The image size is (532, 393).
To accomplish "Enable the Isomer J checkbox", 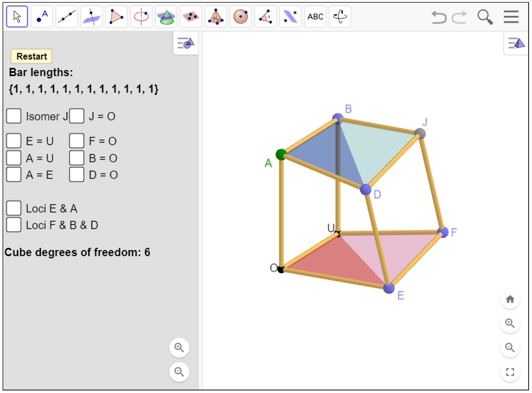I will tap(14, 116).
